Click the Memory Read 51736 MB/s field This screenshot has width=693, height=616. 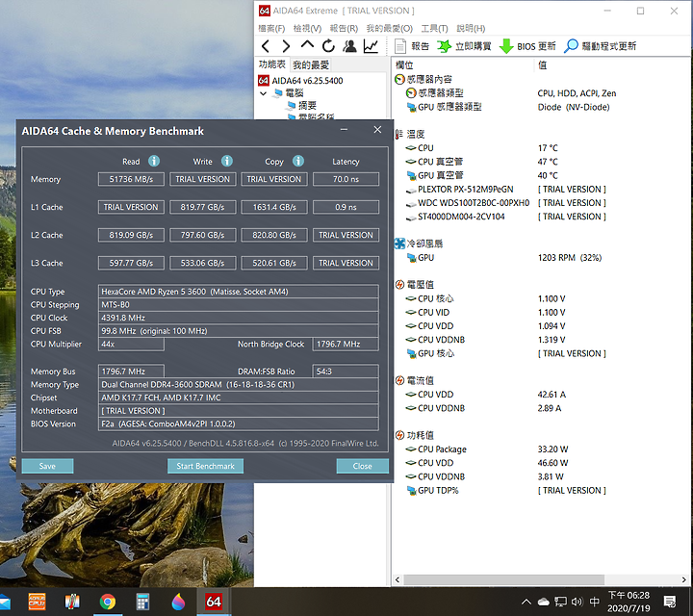[x=131, y=179]
